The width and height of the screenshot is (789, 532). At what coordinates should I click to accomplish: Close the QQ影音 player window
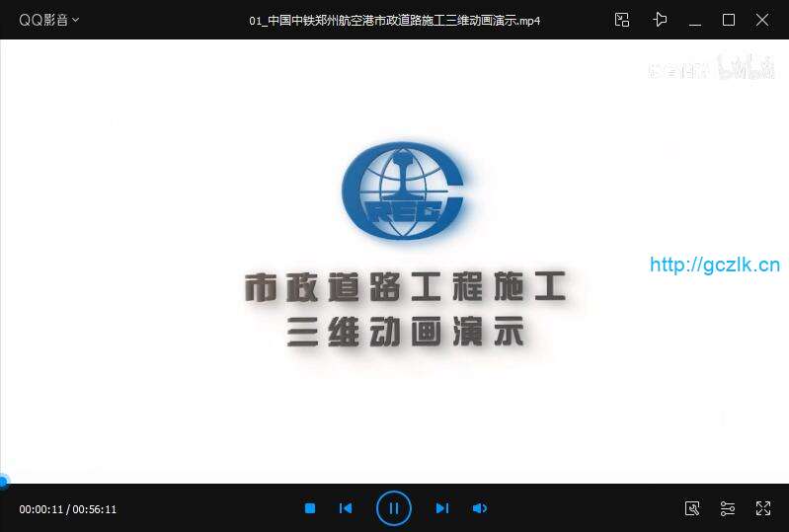(x=762, y=20)
